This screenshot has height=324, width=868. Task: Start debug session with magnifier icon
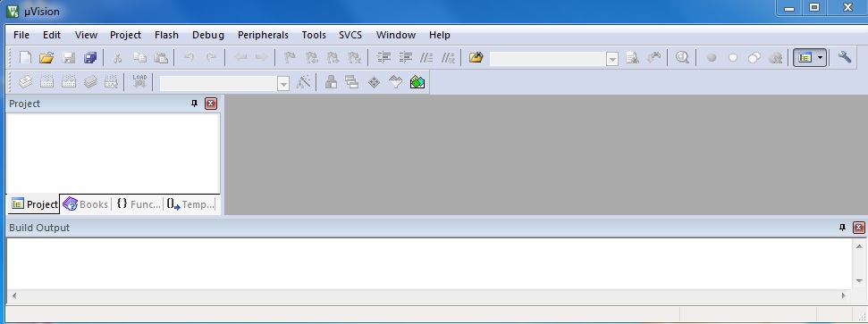(x=682, y=57)
